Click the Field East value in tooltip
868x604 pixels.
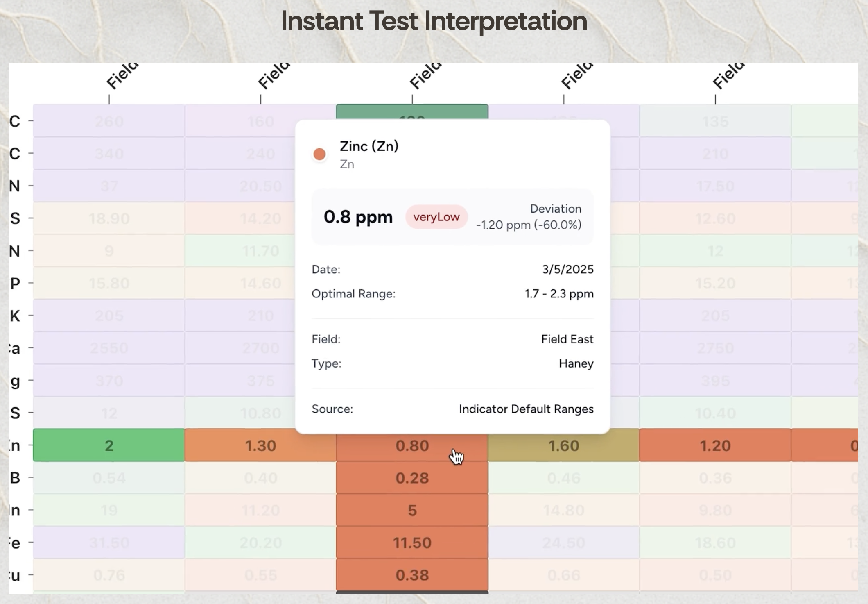567,339
